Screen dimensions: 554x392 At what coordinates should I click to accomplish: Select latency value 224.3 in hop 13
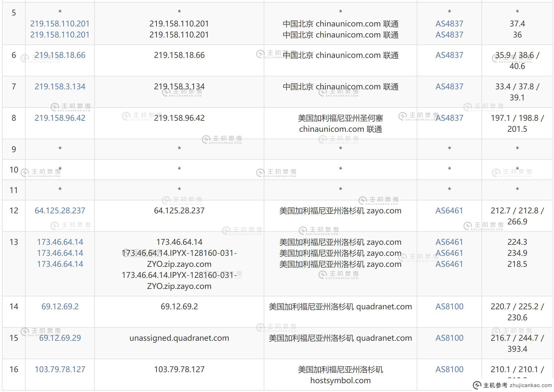coord(517,242)
